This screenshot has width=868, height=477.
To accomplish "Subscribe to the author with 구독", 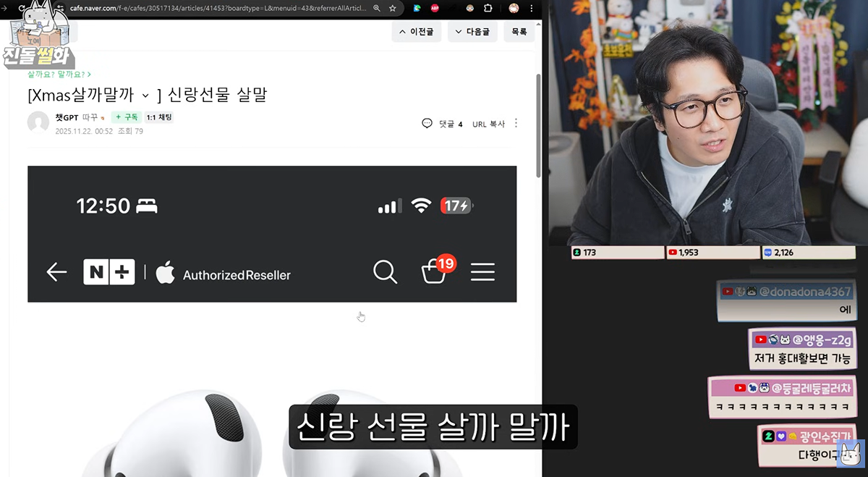I will click(126, 117).
